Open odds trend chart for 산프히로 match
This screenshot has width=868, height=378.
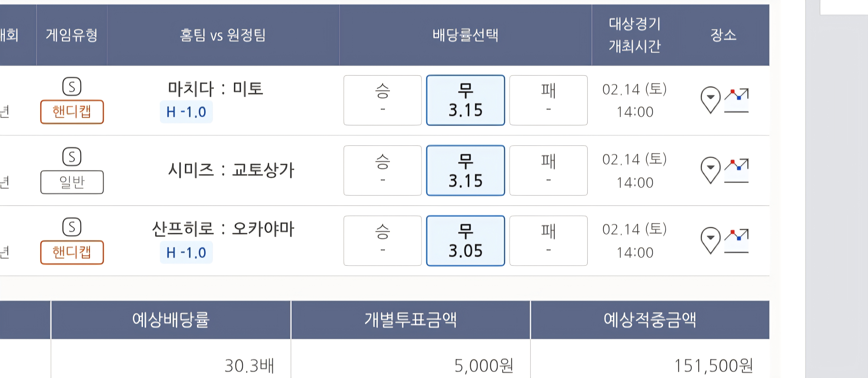pos(736,240)
